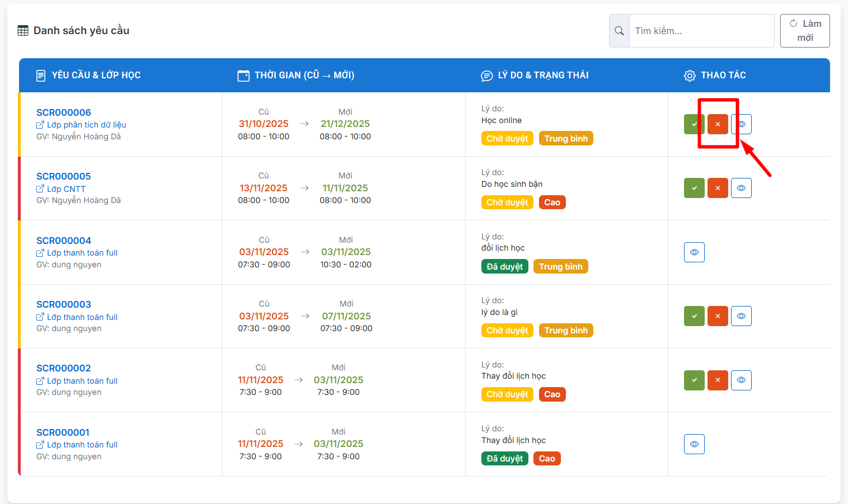Open Lớp CNTT class link
The image size is (848, 504).
66,189
